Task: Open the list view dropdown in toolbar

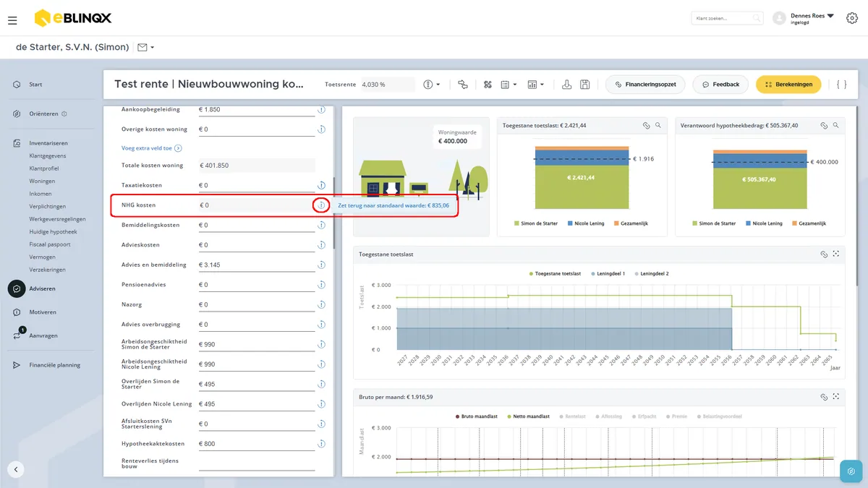Action: [508, 85]
